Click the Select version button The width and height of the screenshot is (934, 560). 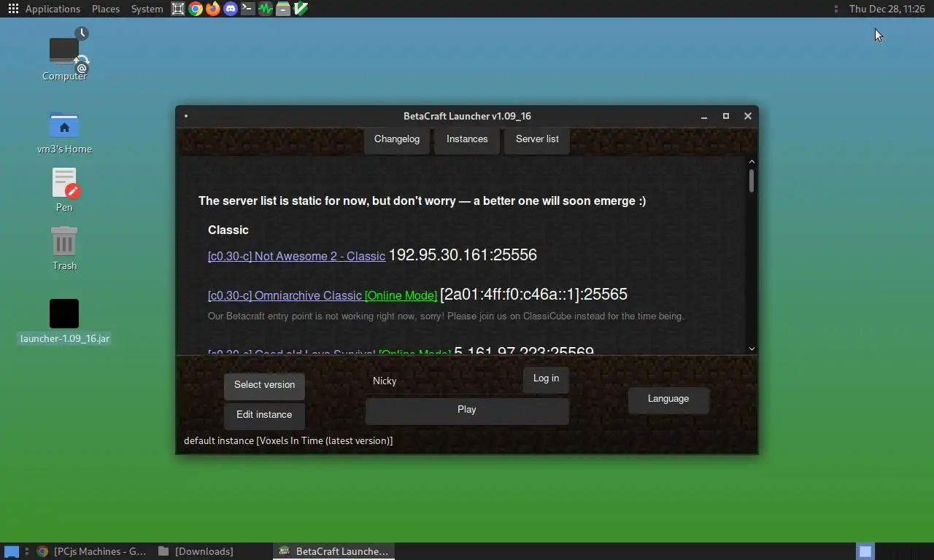pos(264,385)
